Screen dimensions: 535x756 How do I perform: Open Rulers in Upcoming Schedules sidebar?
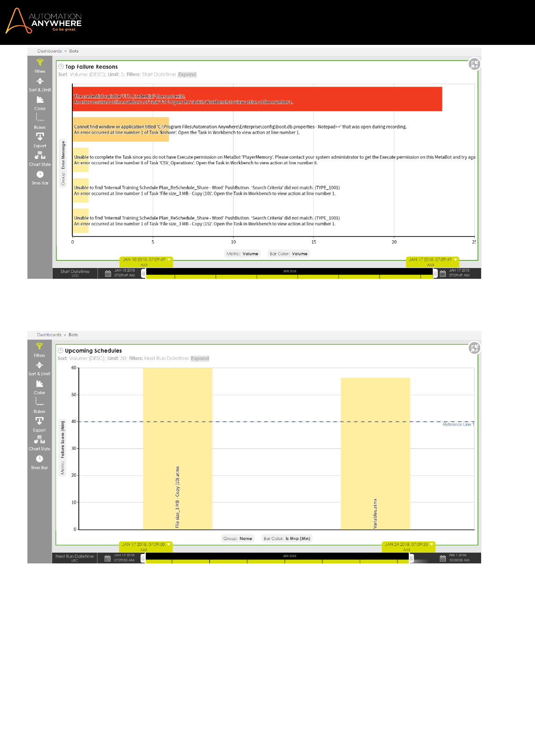tap(40, 406)
